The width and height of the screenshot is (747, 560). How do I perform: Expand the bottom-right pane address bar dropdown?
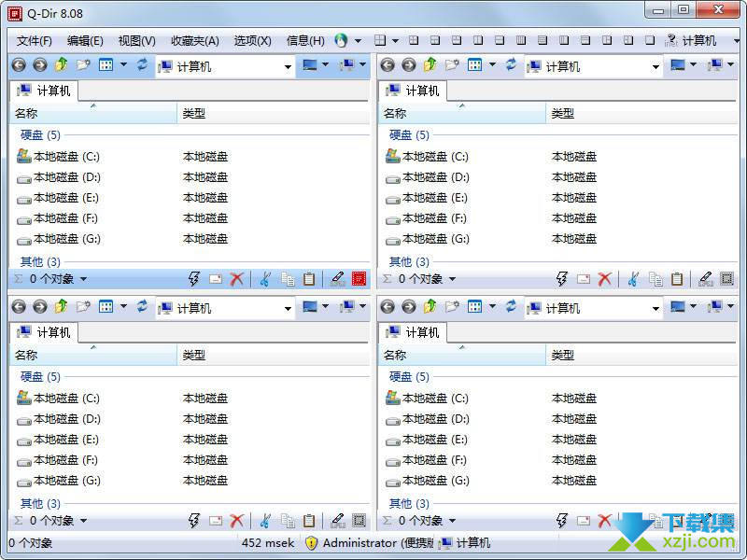pyautogui.click(x=656, y=309)
